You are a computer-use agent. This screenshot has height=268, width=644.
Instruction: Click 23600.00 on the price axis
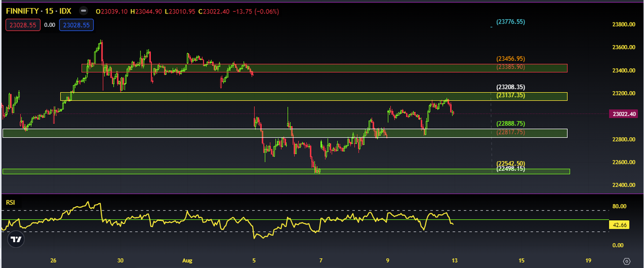(x=624, y=47)
